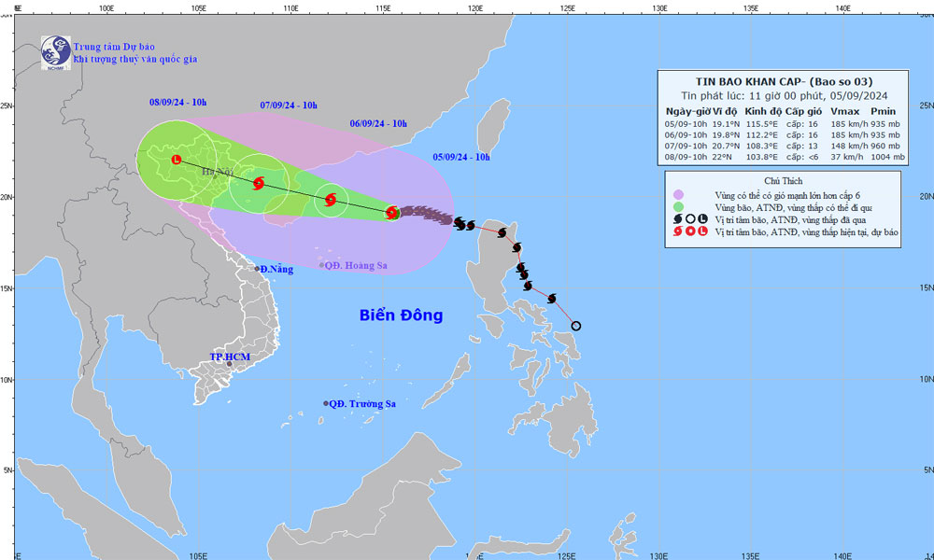Click the black L icon in the legend

[x=703, y=219]
